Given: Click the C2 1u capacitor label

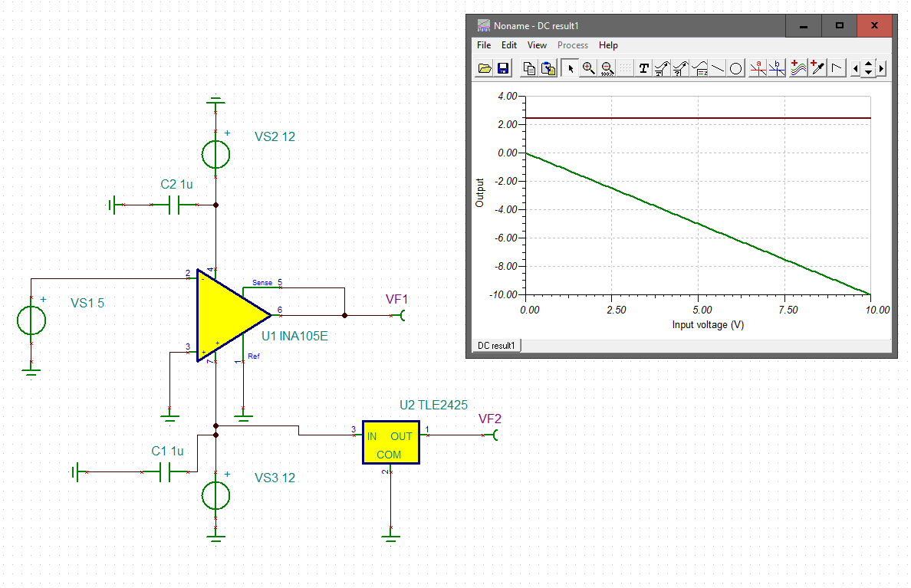Looking at the screenshot, I should click(x=176, y=184).
